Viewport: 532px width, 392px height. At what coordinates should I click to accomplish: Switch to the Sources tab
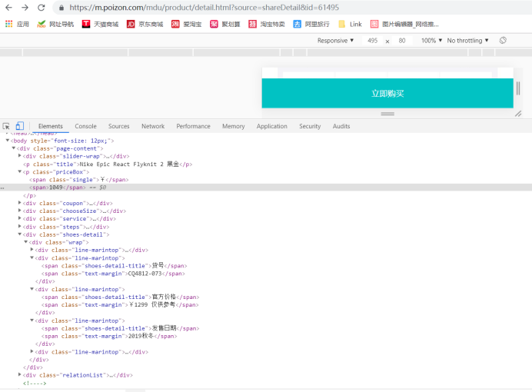point(118,126)
